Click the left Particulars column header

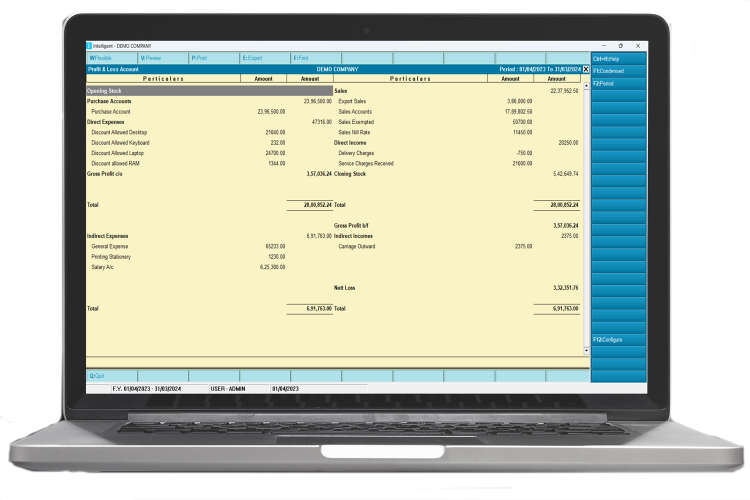[163, 78]
